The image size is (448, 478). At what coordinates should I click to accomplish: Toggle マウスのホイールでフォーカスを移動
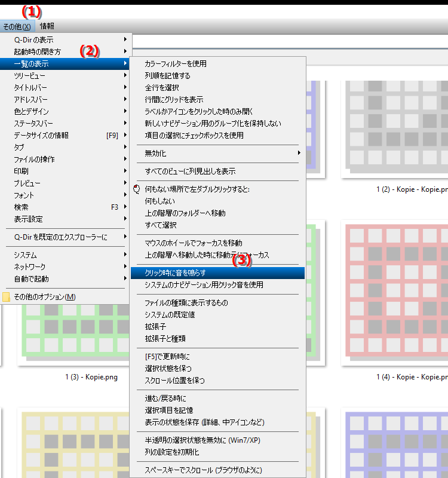[217, 243]
